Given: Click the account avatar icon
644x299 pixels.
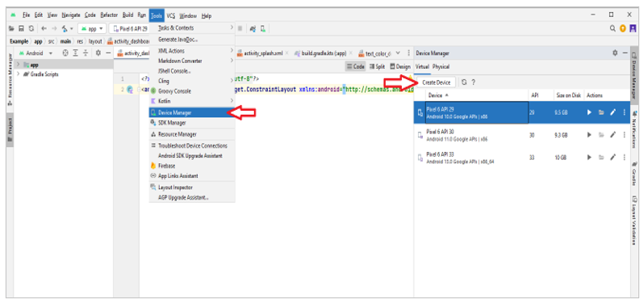Looking at the screenshot, I should tap(633, 29).
